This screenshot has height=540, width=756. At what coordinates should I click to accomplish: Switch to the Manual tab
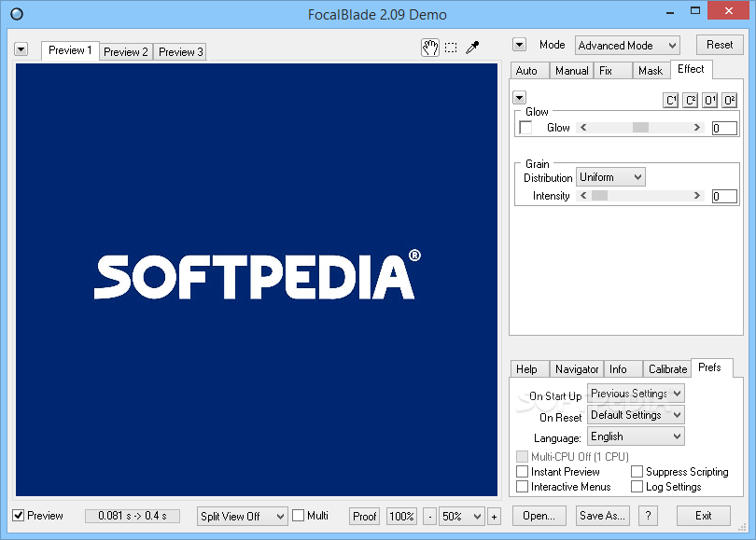click(571, 71)
